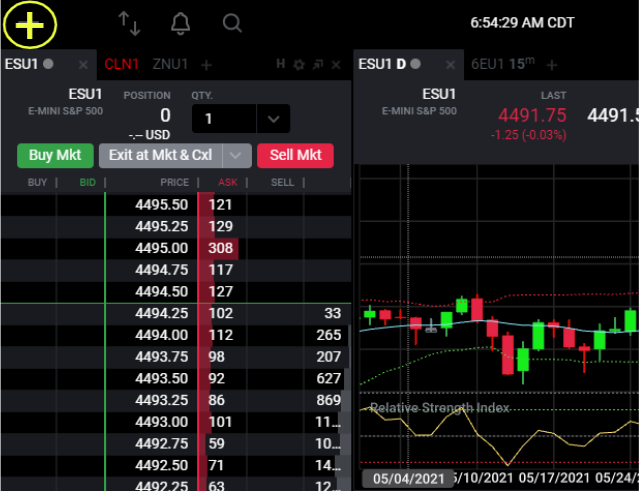Click the H icon in ladder header
Image resolution: width=640 pixels, height=491 pixels.
point(280,64)
